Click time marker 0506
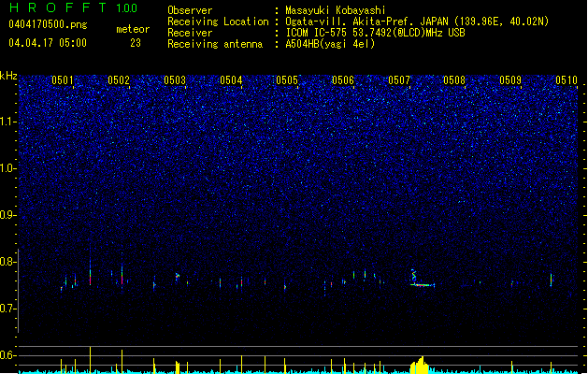 (343, 80)
